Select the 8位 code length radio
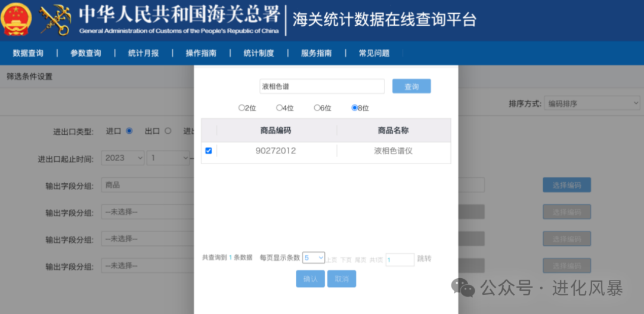The width and height of the screenshot is (644, 314). 354,108
